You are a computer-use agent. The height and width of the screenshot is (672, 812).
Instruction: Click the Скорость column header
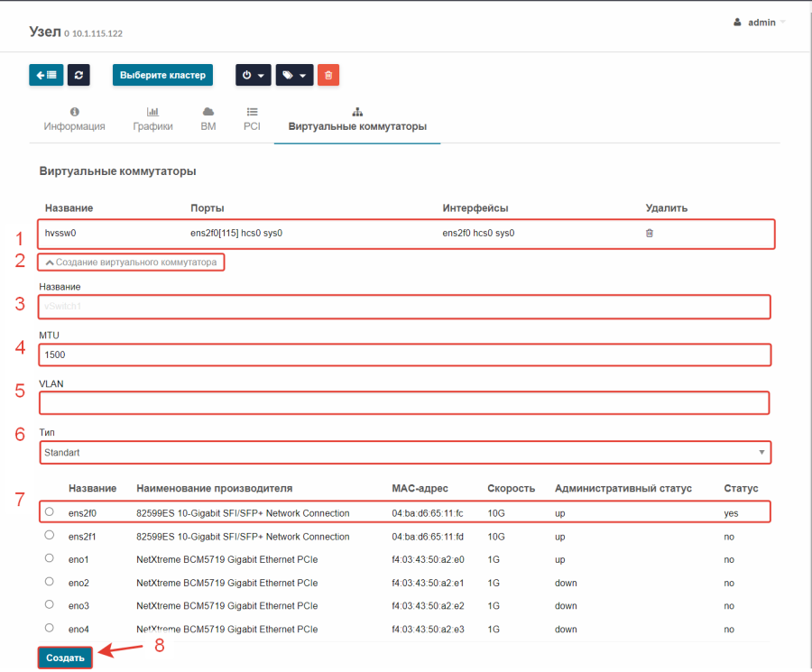(x=512, y=488)
